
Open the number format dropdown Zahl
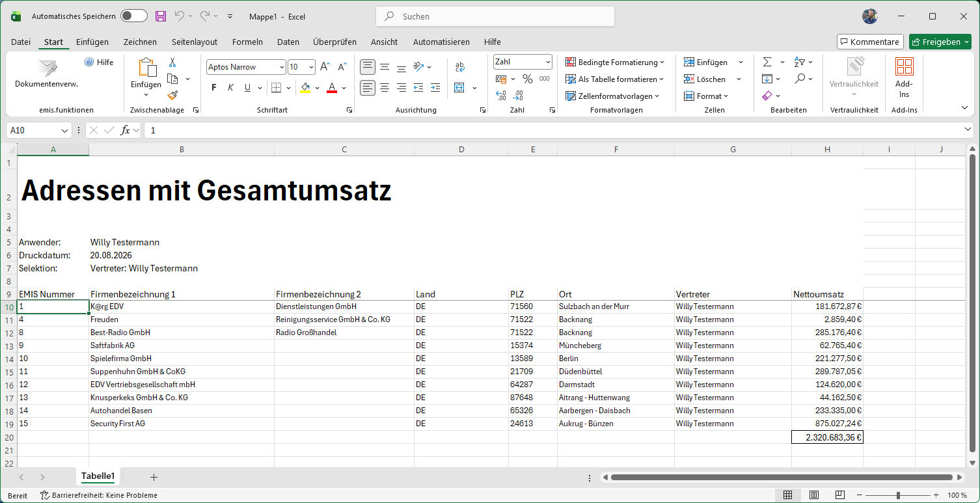[x=548, y=62]
